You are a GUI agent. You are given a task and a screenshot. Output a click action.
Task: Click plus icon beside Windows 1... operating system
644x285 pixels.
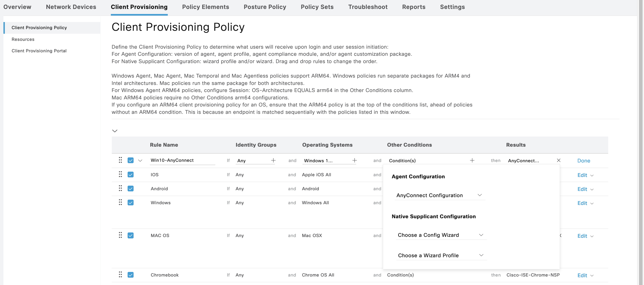[354, 160]
